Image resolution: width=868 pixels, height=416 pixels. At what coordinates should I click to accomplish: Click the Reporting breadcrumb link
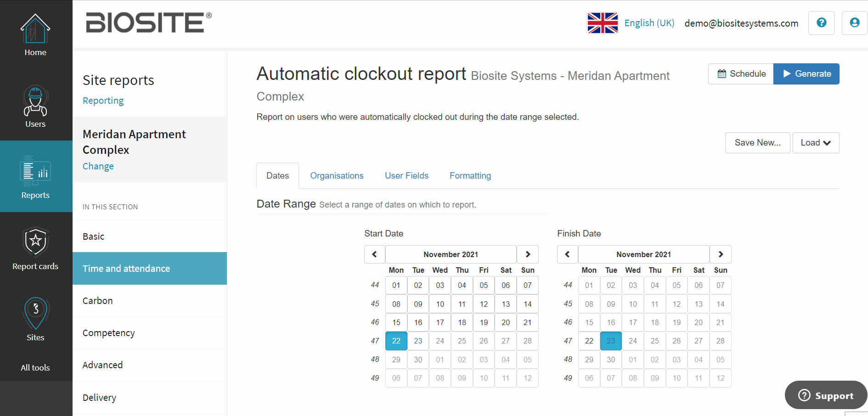[x=103, y=101]
